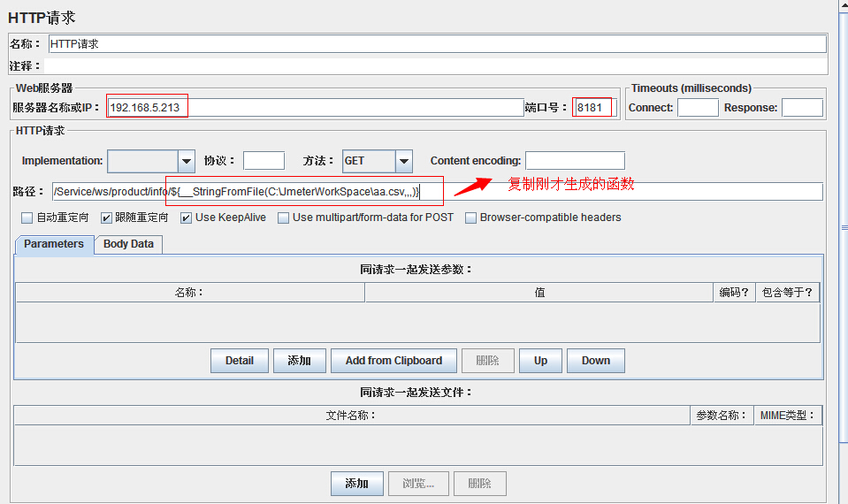Click the 包含等于? column header
The width and height of the screenshot is (848, 504).
pos(787,293)
